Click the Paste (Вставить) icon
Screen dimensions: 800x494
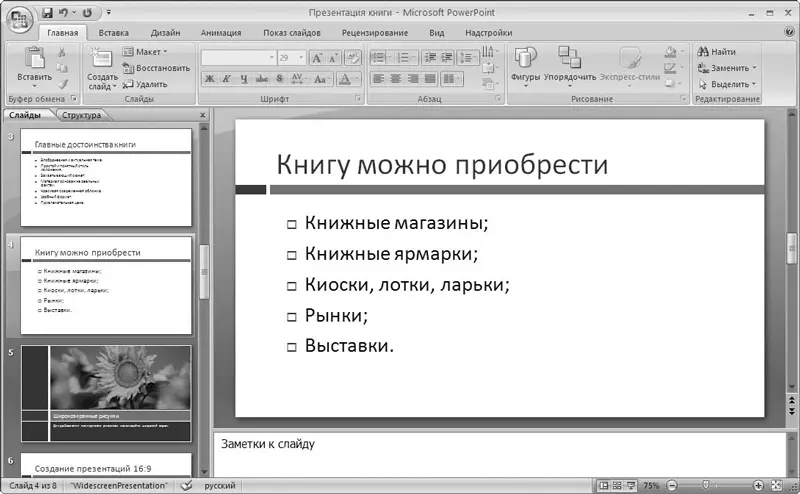point(34,60)
